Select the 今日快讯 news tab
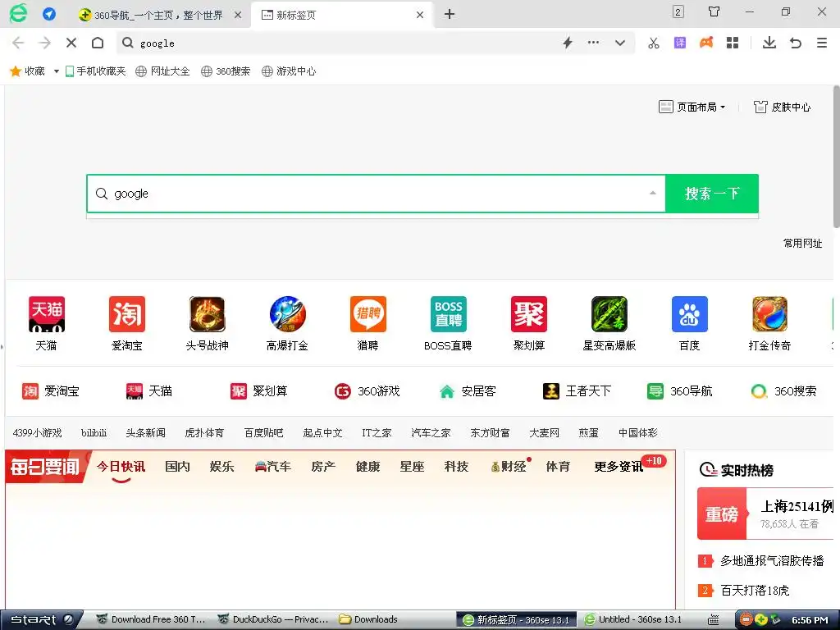Screen dimensions: 840x630 click(x=121, y=467)
